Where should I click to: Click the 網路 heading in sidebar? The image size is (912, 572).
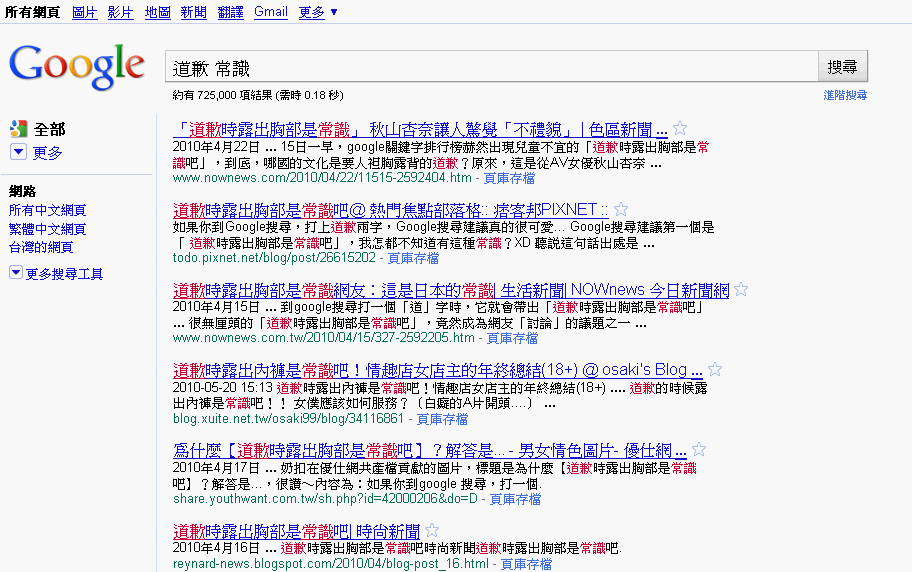(x=23, y=191)
